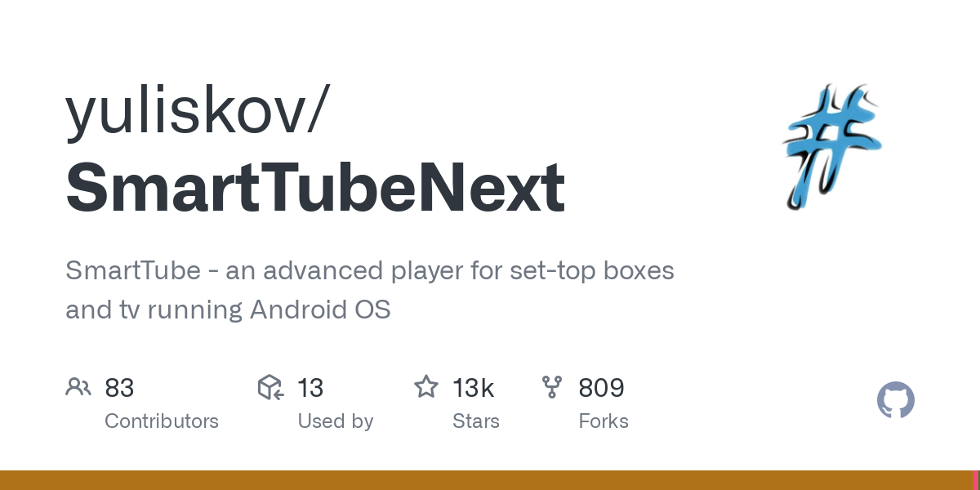Click the pink language segment on the bar
Image resolution: width=980 pixels, height=490 pixels.
[x=978, y=480]
